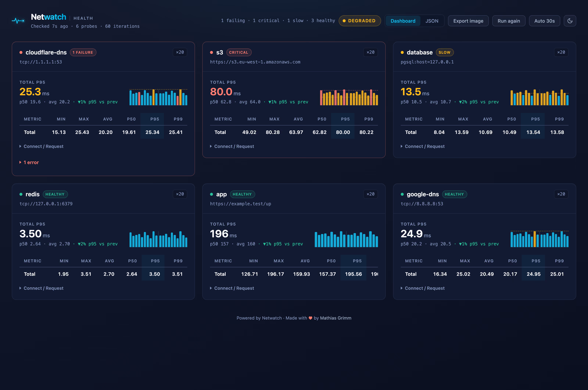Expand Connect / Request in app card
The width and height of the screenshot is (588, 390).
pos(232,288)
